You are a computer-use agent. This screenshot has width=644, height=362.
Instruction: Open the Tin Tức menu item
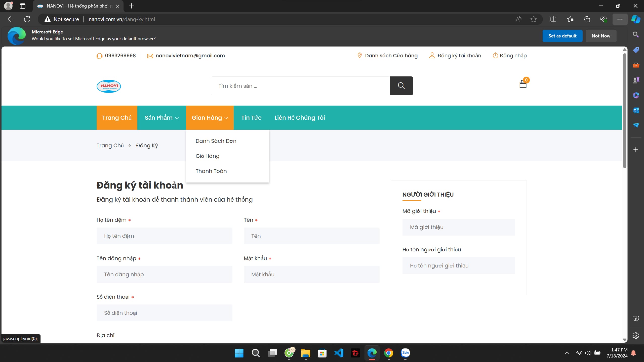tap(251, 117)
